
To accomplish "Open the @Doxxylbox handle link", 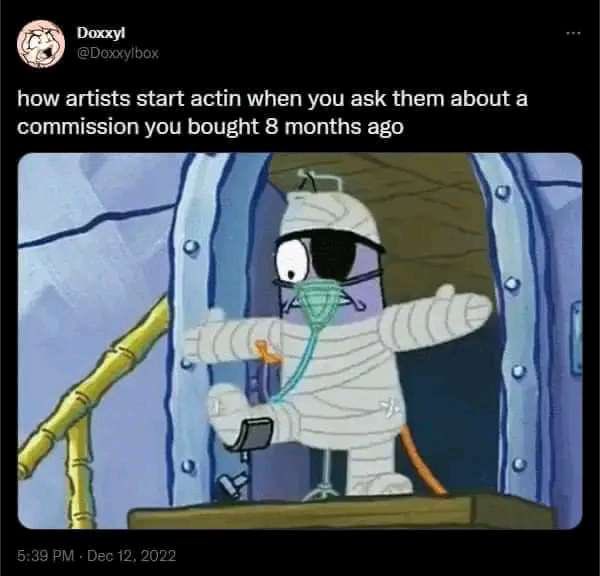I will (117, 53).
